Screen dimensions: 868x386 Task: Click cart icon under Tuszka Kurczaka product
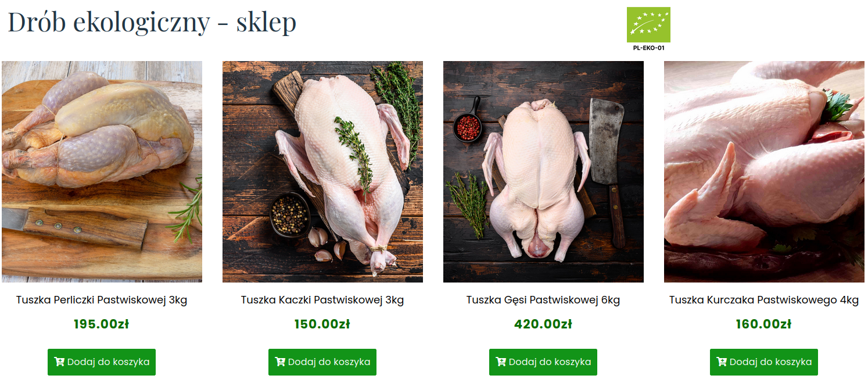722,362
